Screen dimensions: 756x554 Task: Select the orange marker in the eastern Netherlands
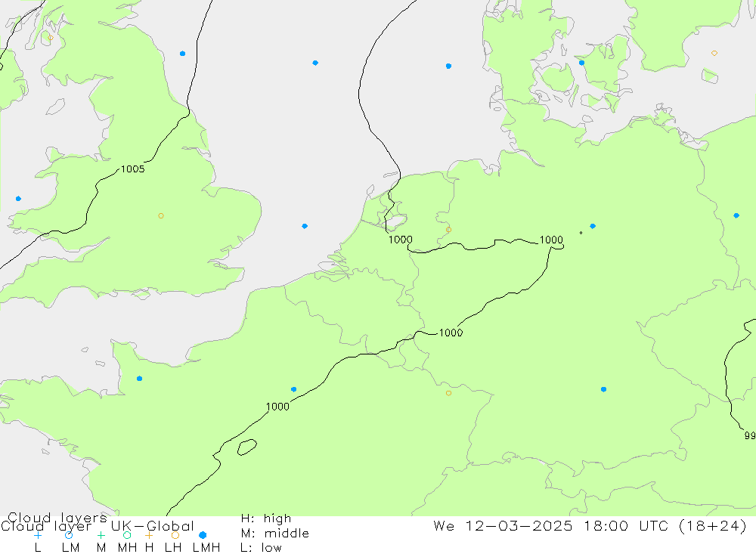coord(448,230)
